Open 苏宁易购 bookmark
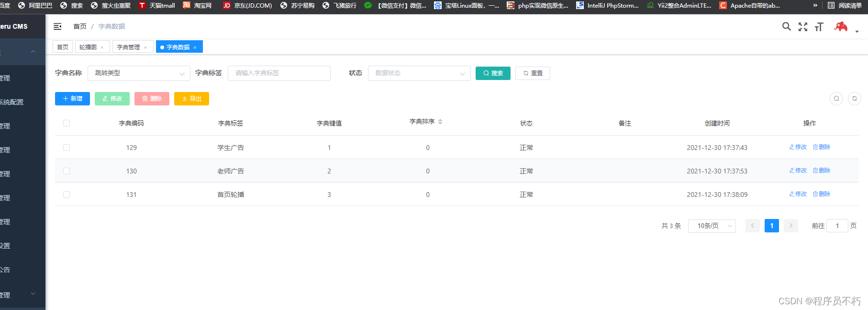Viewport: 868px width, 310px height. (298, 6)
